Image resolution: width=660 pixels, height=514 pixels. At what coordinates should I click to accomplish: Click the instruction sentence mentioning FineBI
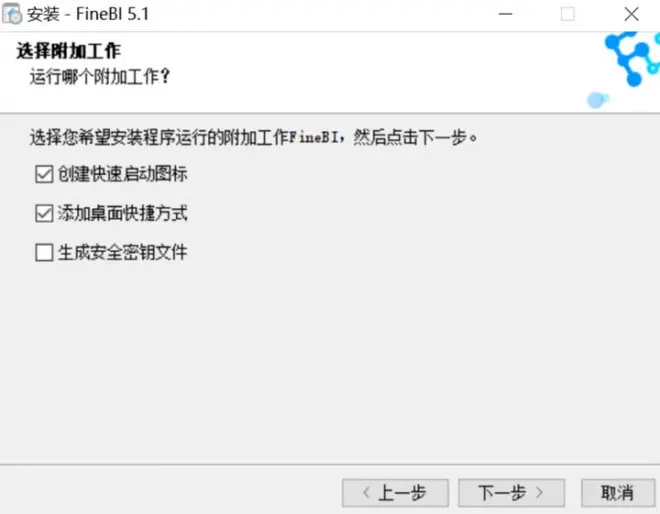(253, 137)
